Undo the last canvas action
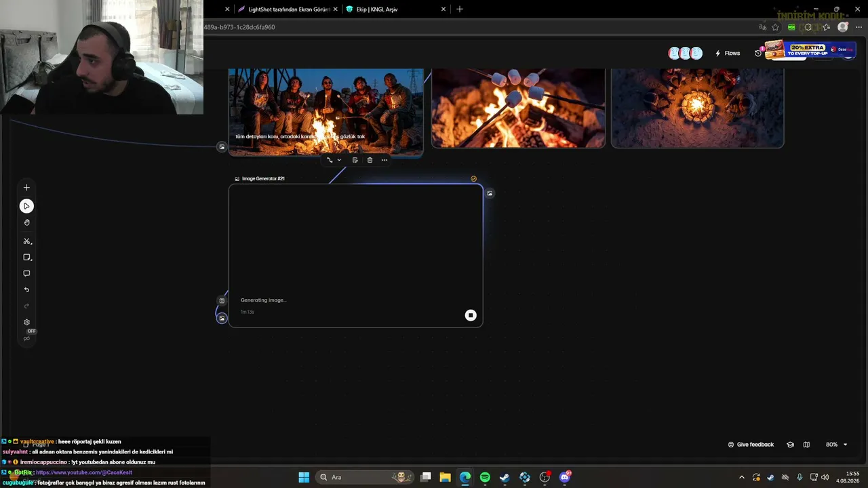The height and width of the screenshot is (488, 868). pos(26,290)
